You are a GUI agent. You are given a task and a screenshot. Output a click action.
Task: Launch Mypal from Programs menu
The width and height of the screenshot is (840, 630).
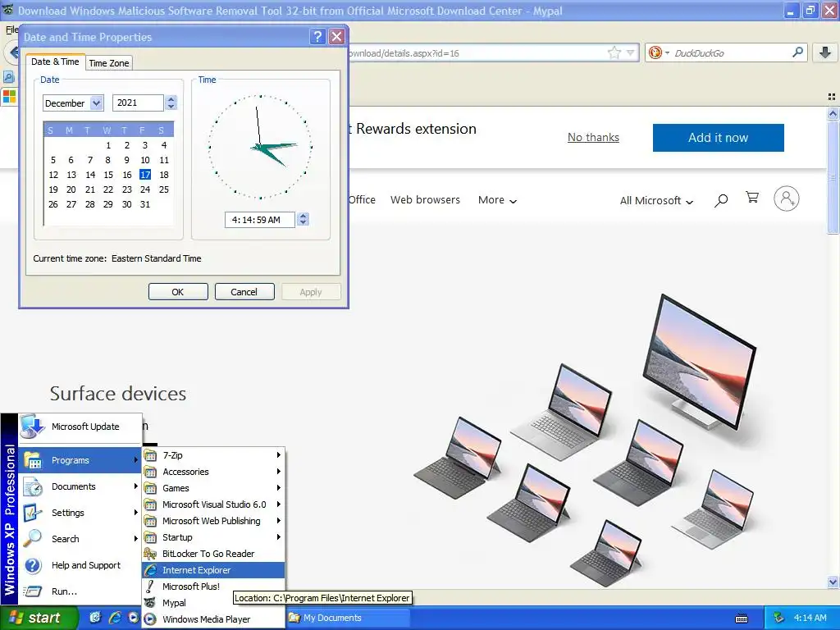[x=213, y=603]
